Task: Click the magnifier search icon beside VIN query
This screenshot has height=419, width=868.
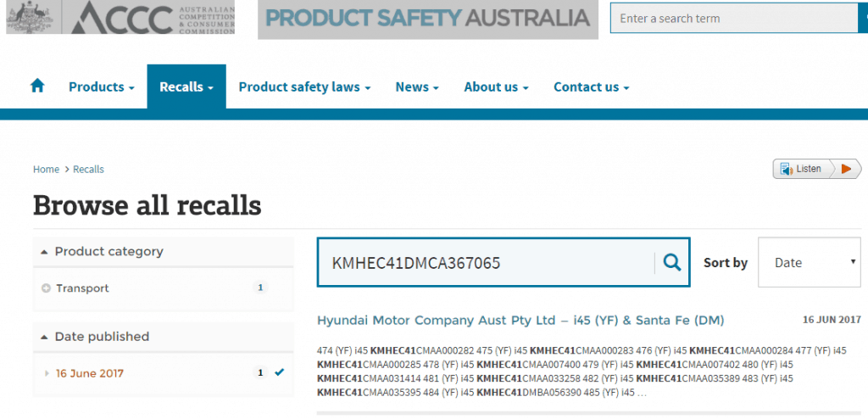Action: (672, 262)
